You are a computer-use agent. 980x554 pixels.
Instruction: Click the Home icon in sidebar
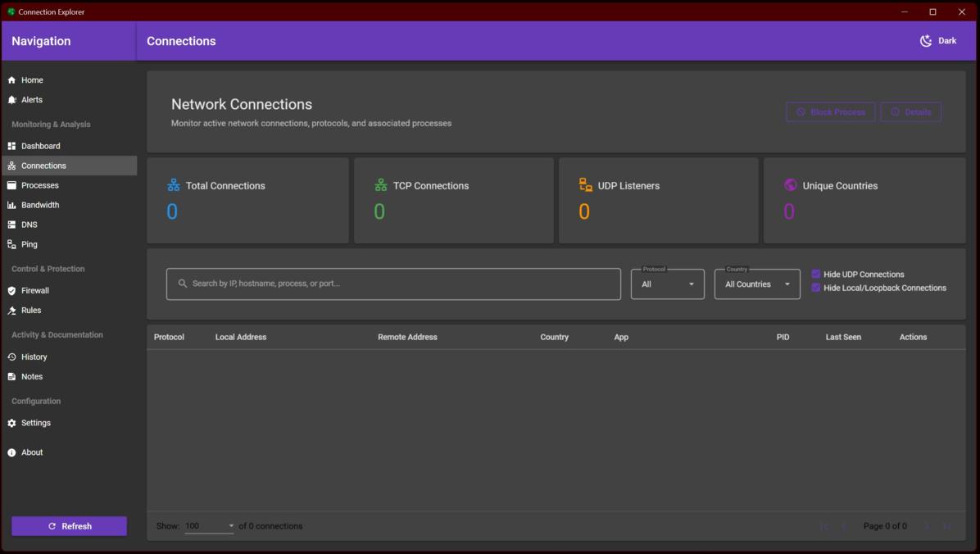[11, 80]
